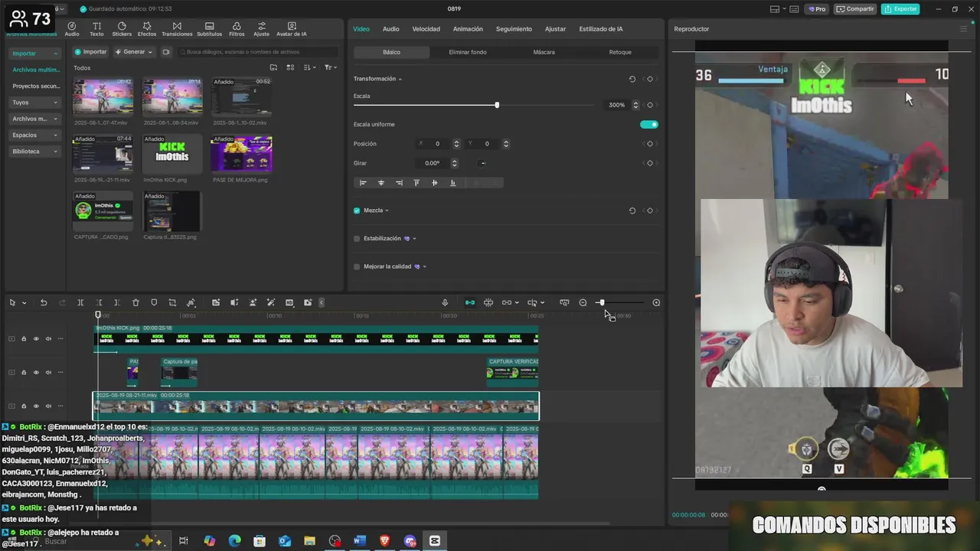The width and height of the screenshot is (980, 551).
Task: Open the Filtros panel
Action: pyautogui.click(x=237, y=29)
